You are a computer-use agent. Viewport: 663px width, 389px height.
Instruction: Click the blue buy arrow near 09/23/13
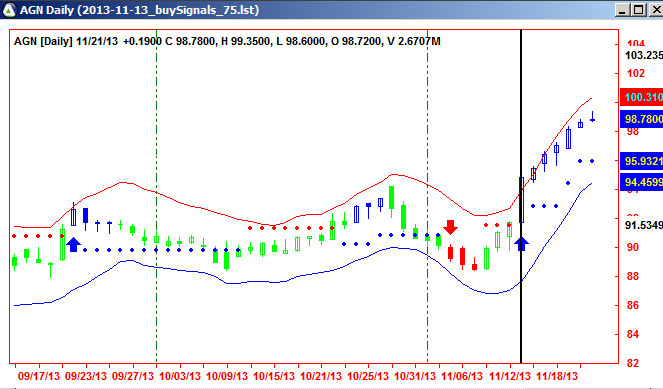coord(74,244)
